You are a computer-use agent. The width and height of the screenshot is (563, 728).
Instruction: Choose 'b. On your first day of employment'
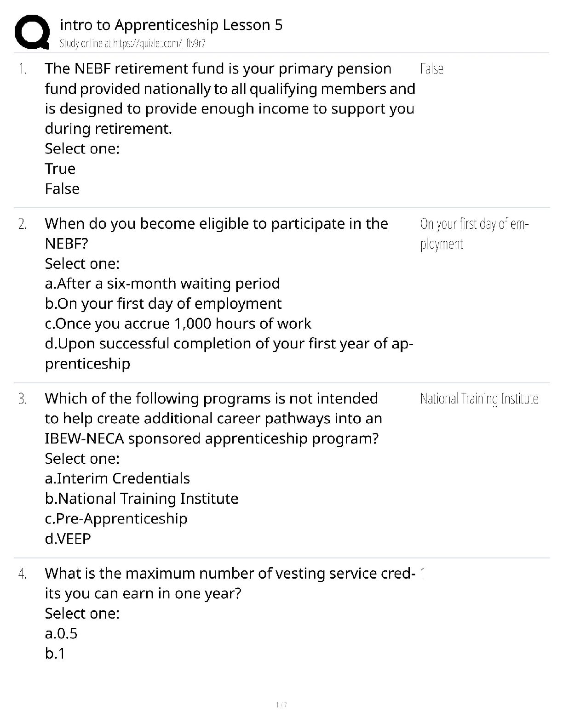[163, 304]
